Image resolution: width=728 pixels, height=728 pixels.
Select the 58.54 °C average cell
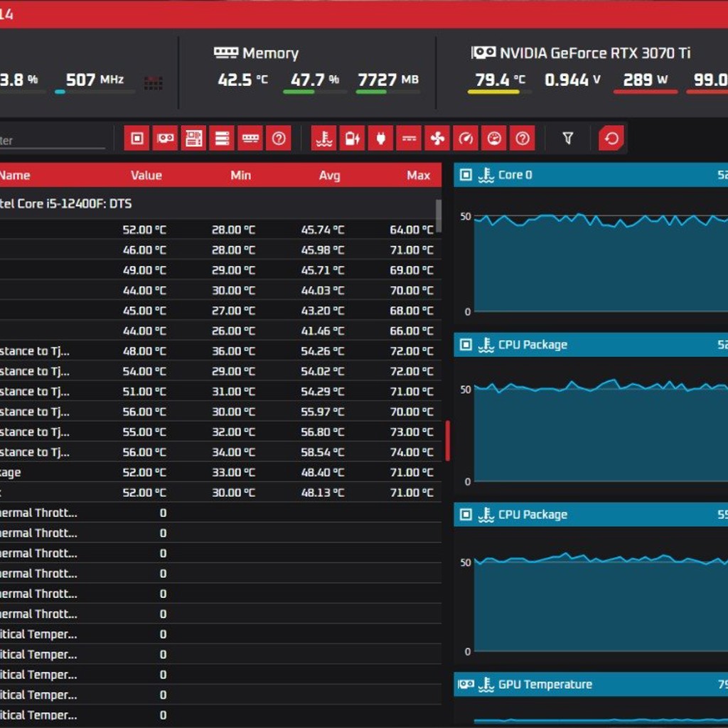pyautogui.click(x=323, y=452)
